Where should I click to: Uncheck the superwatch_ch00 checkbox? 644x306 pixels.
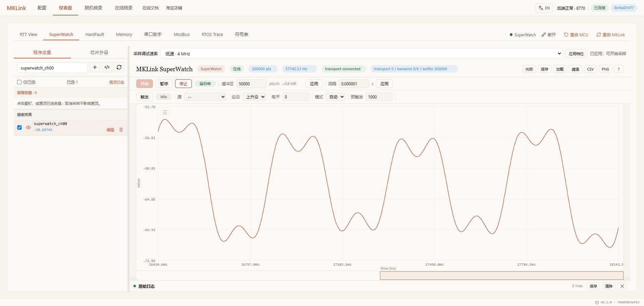click(x=19, y=128)
